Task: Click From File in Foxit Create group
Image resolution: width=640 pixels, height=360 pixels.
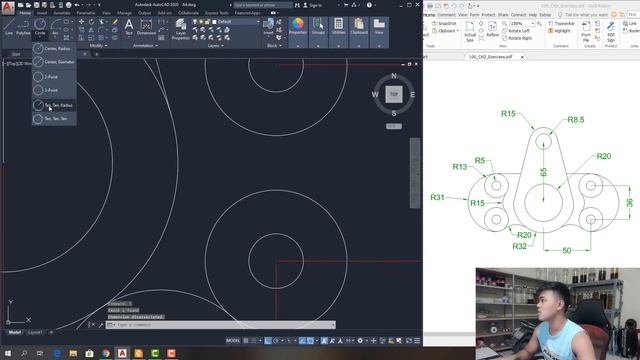Action: (x=586, y=31)
